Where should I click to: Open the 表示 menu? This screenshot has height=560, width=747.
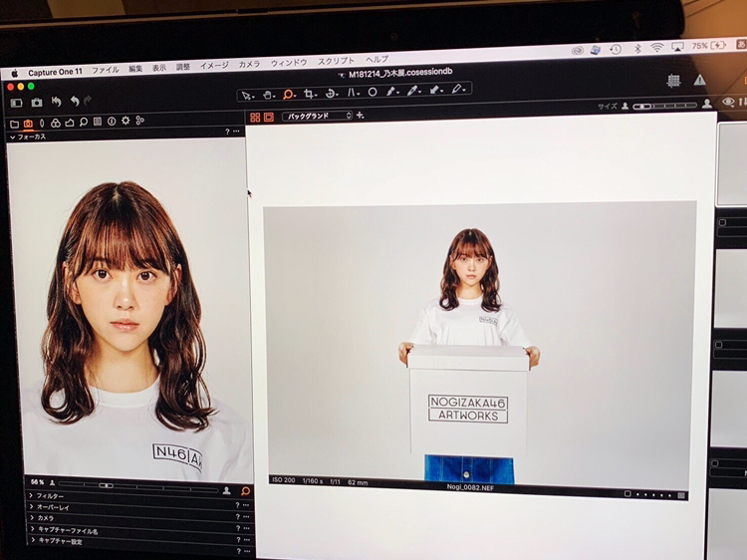pos(159,68)
